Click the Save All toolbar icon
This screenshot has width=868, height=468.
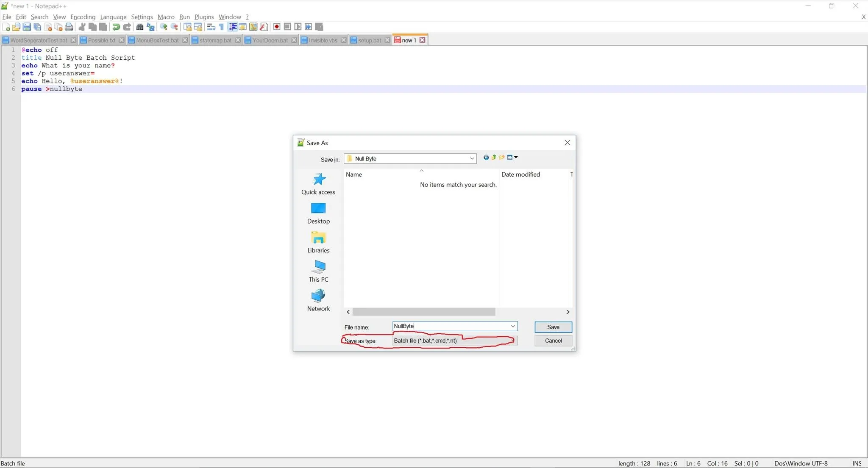pos(37,27)
